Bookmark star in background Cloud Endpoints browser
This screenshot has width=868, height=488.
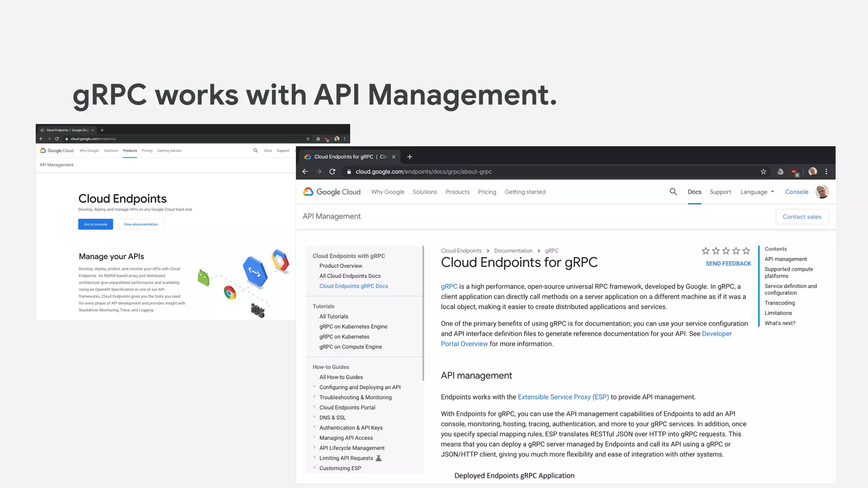click(x=308, y=139)
